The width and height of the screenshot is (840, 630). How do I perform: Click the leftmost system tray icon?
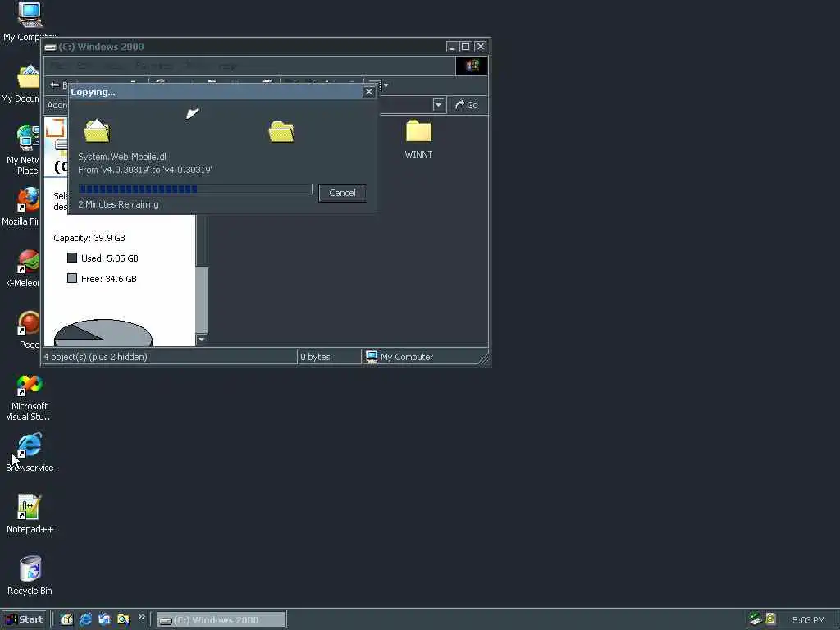pyautogui.click(x=756, y=619)
